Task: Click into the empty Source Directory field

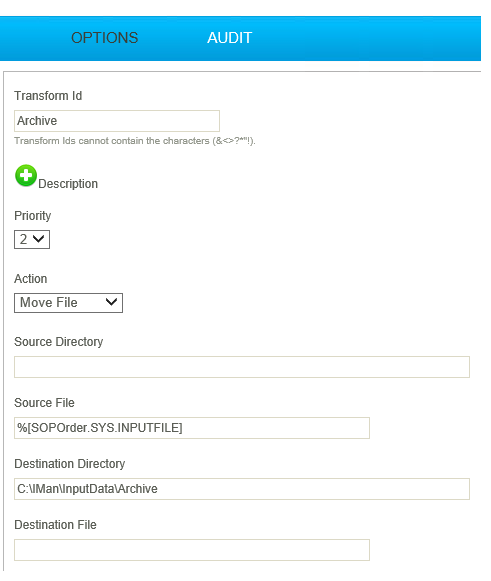Action: pyautogui.click(x=242, y=367)
